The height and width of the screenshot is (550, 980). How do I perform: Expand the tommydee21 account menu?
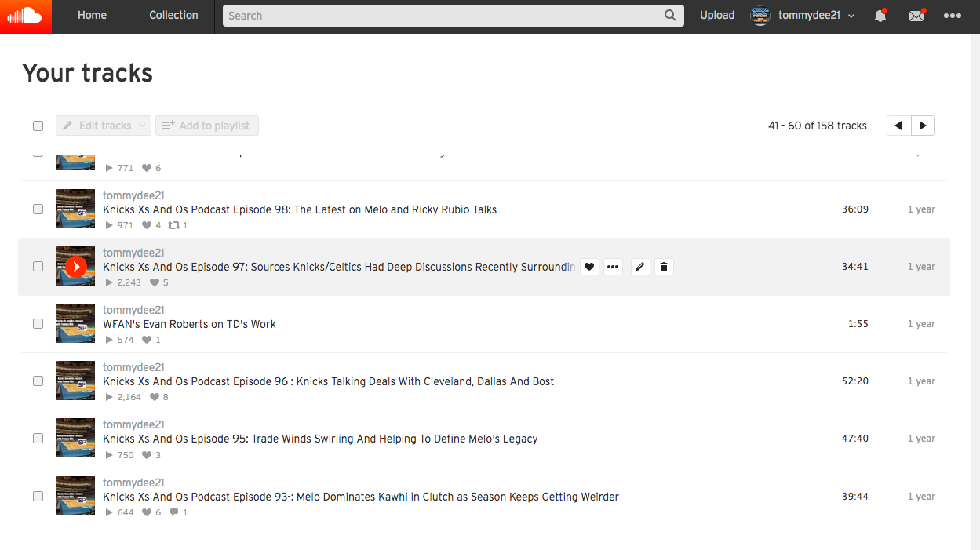pos(851,16)
